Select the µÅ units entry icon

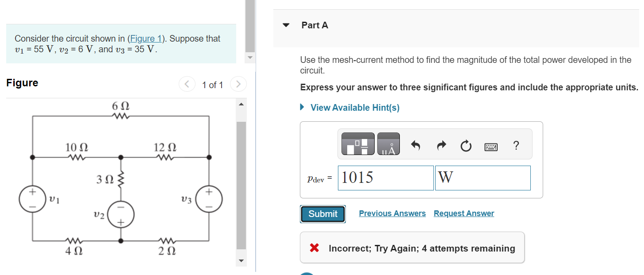388,143
